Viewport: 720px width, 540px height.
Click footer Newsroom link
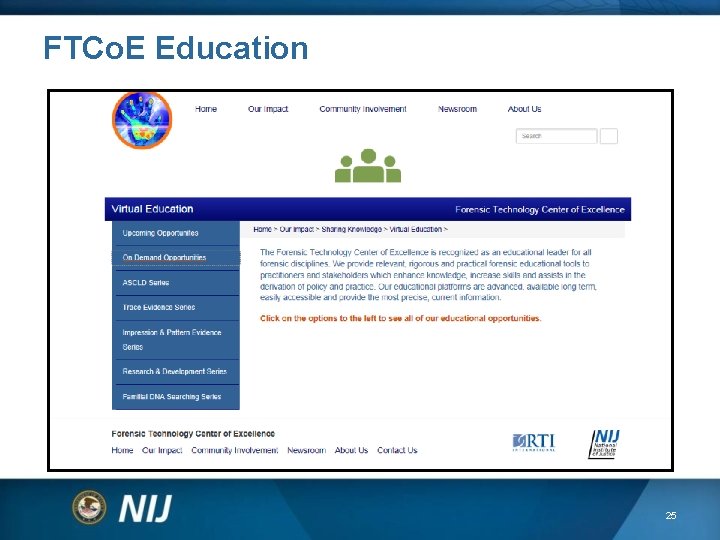tap(306, 450)
